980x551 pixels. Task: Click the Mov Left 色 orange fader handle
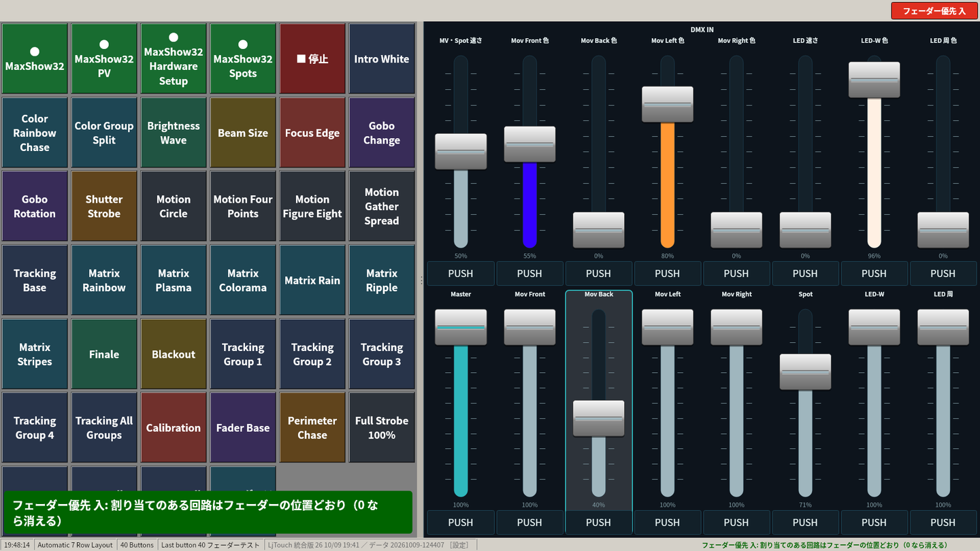click(668, 104)
